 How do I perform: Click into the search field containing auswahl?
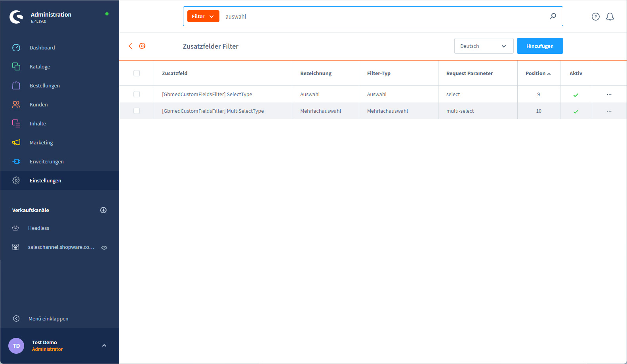384,16
